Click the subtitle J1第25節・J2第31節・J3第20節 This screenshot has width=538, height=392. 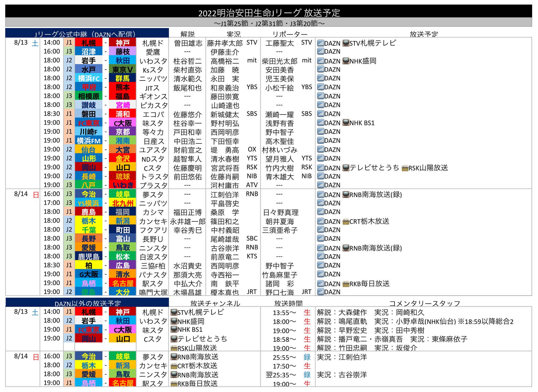pos(269,23)
